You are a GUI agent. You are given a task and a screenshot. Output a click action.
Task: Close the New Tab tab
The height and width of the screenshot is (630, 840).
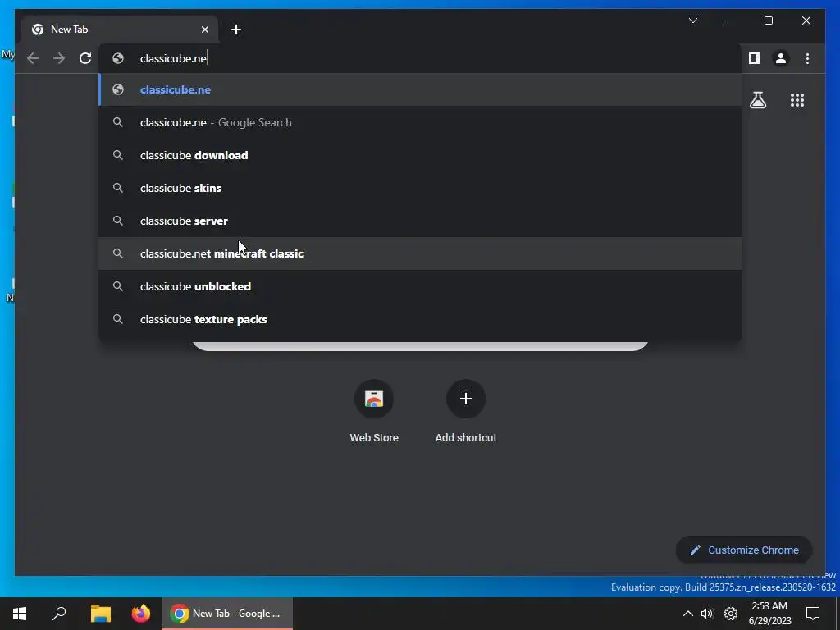click(205, 30)
